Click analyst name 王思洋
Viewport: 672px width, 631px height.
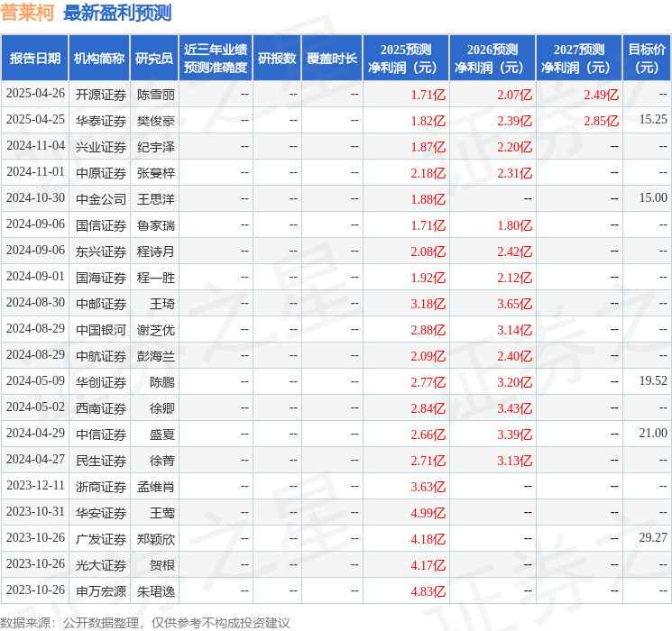[x=155, y=199]
